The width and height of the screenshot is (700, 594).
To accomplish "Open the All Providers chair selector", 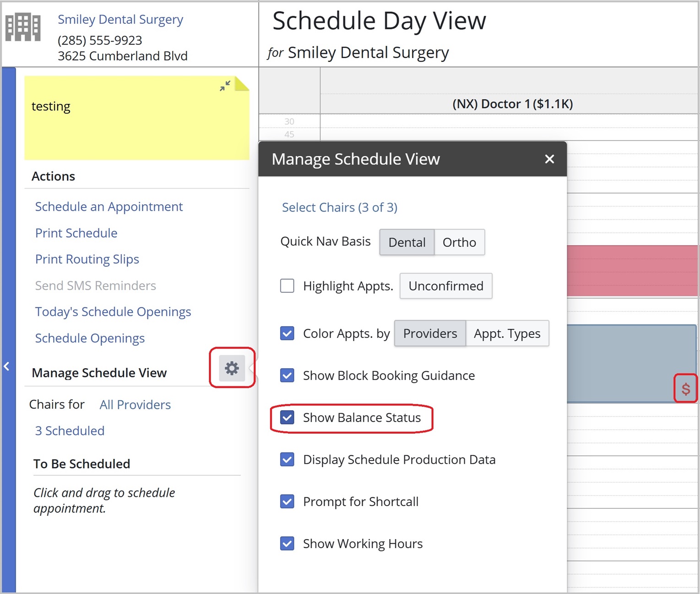I will tap(135, 405).
